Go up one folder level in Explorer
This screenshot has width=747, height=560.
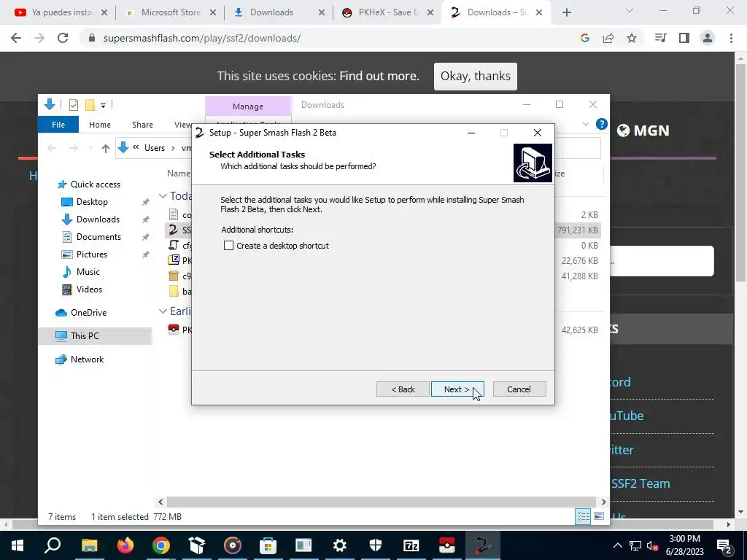coord(105,148)
